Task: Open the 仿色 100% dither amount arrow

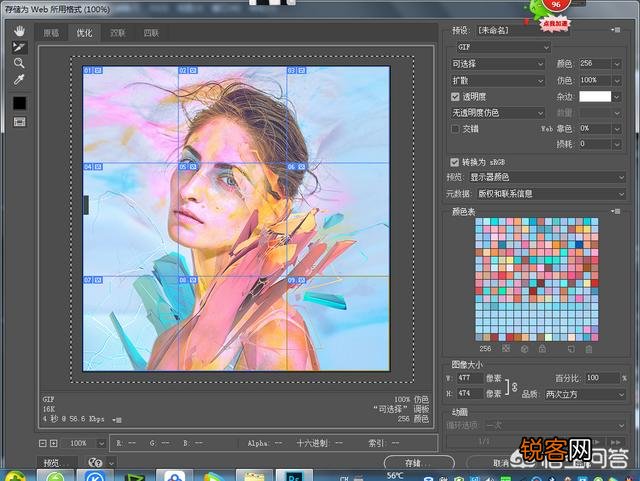Action: (616, 80)
